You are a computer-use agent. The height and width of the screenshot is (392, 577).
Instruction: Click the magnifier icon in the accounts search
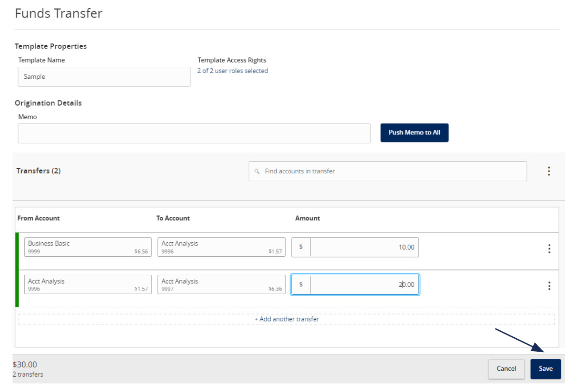click(x=257, y=171)
